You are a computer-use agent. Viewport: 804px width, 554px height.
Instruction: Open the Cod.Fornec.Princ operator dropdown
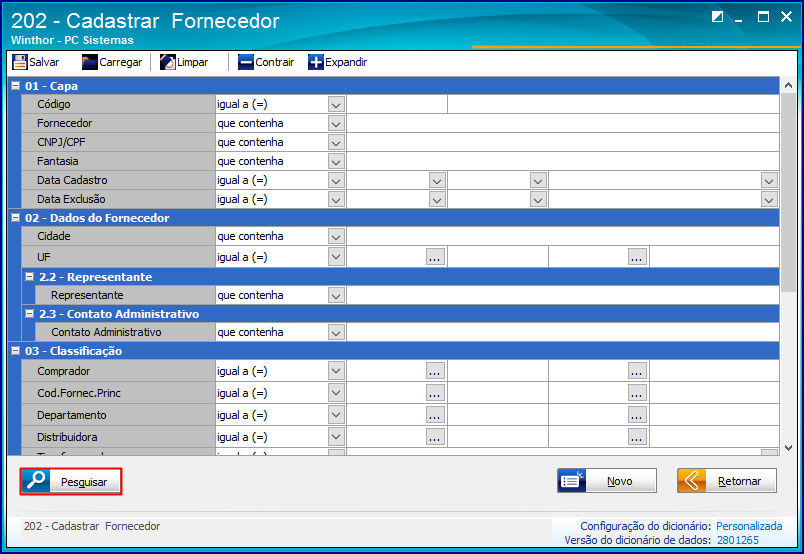coord(336,392)
